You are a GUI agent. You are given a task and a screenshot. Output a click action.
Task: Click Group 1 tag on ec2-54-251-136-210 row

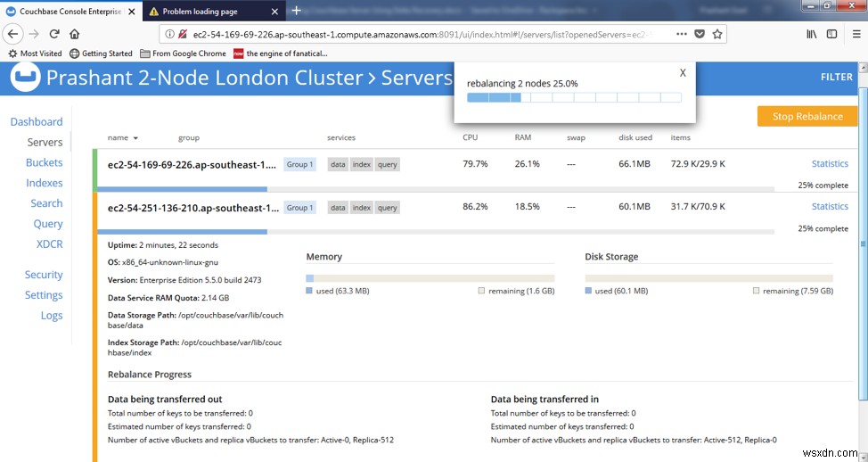point(299,208)
